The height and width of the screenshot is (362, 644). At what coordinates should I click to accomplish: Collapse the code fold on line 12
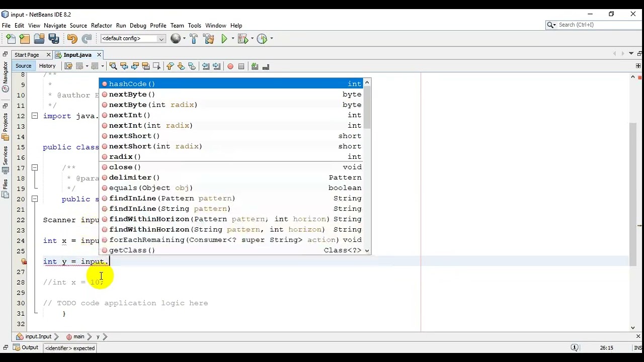pos(35,116)
